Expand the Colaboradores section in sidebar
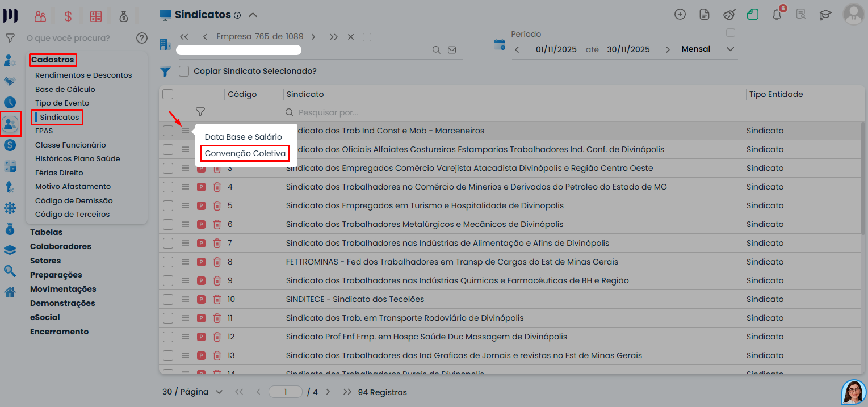This screenshot has height=407, width=868. [61, 246]
